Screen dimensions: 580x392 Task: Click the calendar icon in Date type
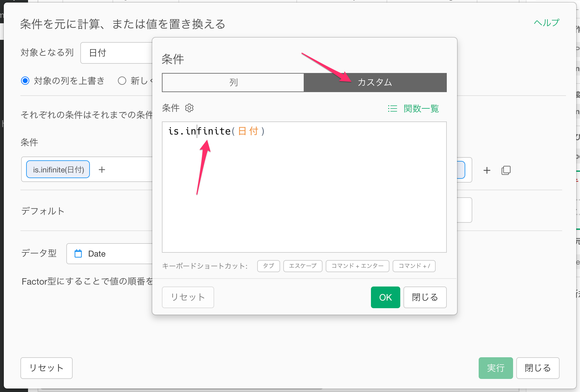(78, 254)
